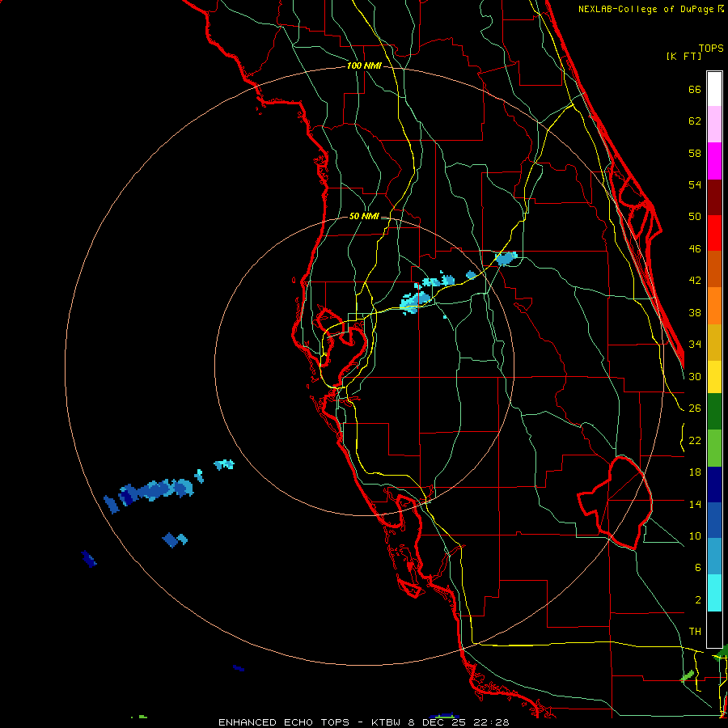Screen dimensions: 728x728
Task: Click the echo near the 50 NMI ring northeast
Action: point(506,258)
